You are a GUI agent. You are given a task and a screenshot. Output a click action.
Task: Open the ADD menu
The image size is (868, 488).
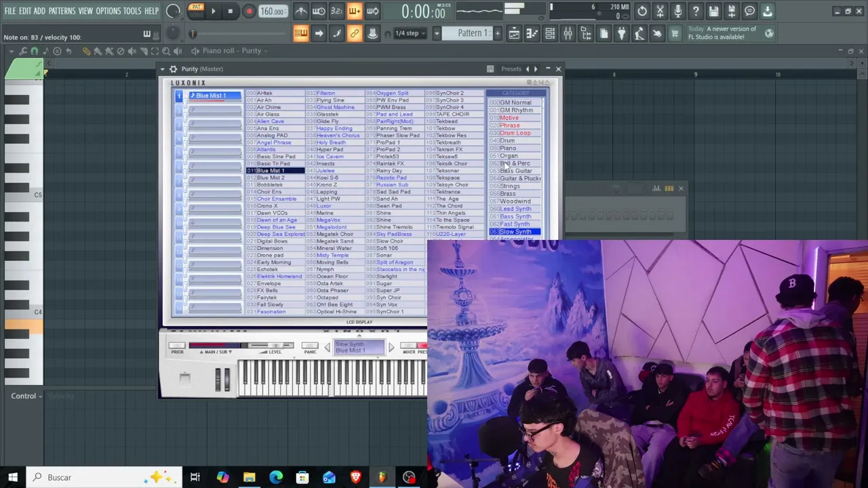(x=39, y=11)
